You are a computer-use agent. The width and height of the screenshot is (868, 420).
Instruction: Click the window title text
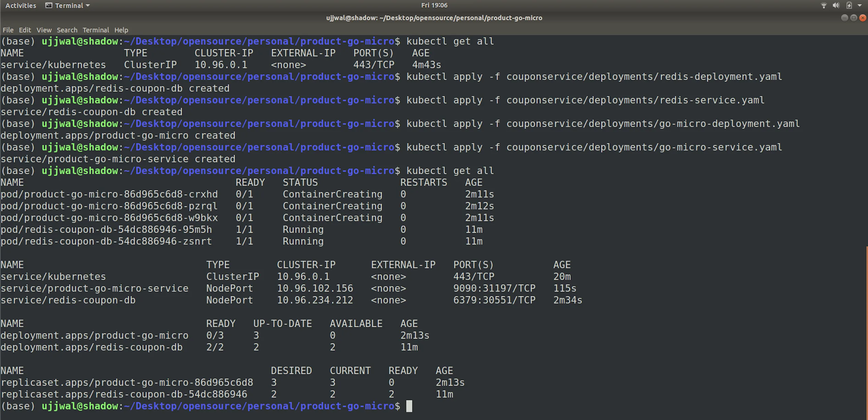coord(434,18)
